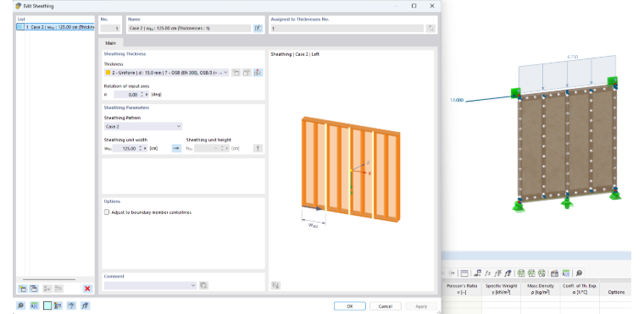Click the magnifier icon in background table toolbar

tap(578, 273)
